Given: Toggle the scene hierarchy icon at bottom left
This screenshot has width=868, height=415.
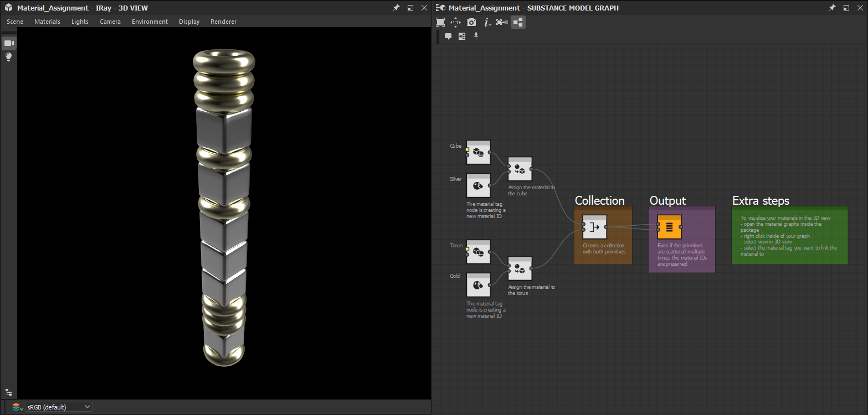Looking at the screenshot, I should coord(8,392).
